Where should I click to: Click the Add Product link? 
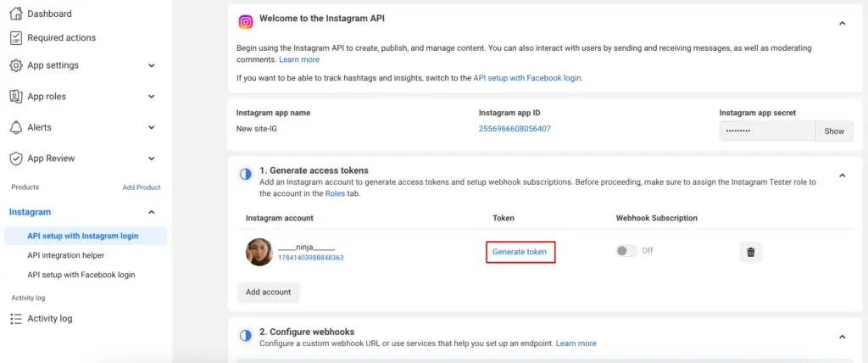coord(142,187)
